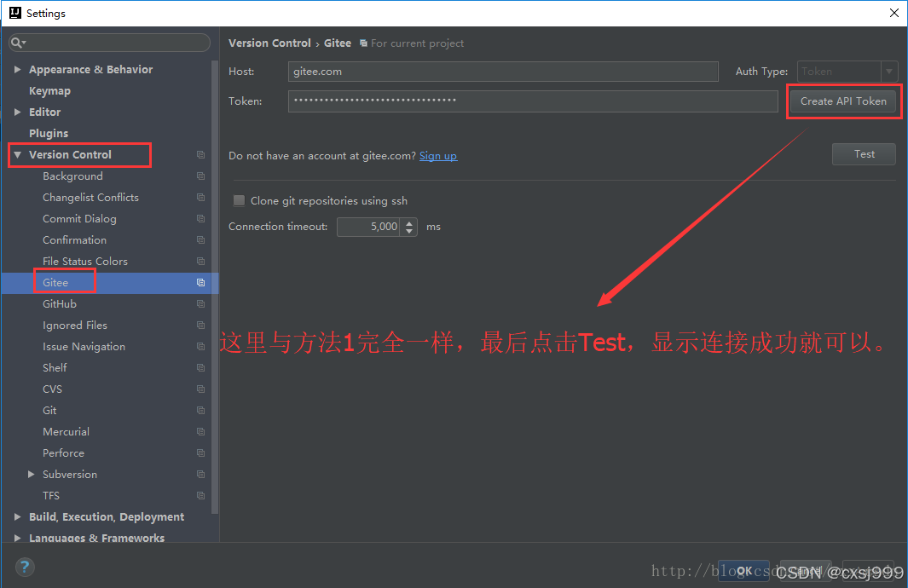Image resolution: width=908 pixels, height=588 pixels.
Task: Click the project-level icon on the Perforce row
Action: [x=200, y=453]
